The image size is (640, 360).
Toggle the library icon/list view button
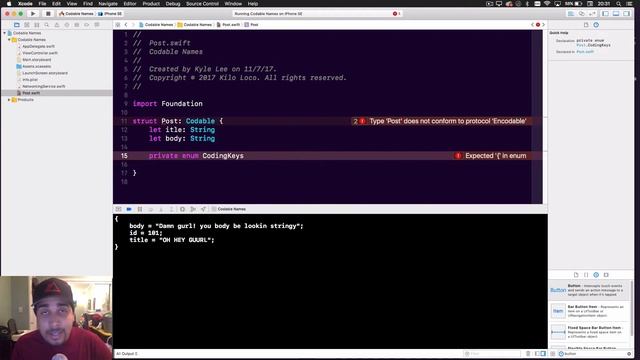(x=553, y=353)
